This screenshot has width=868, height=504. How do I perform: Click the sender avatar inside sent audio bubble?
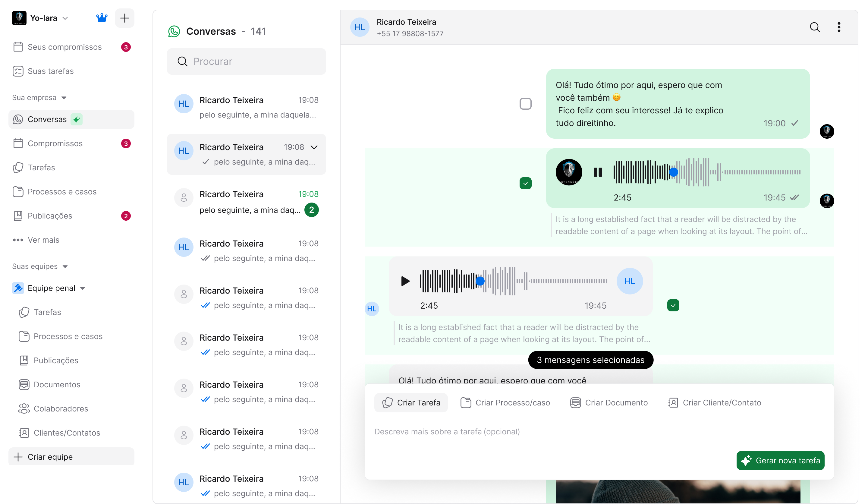tap(569, 172)
